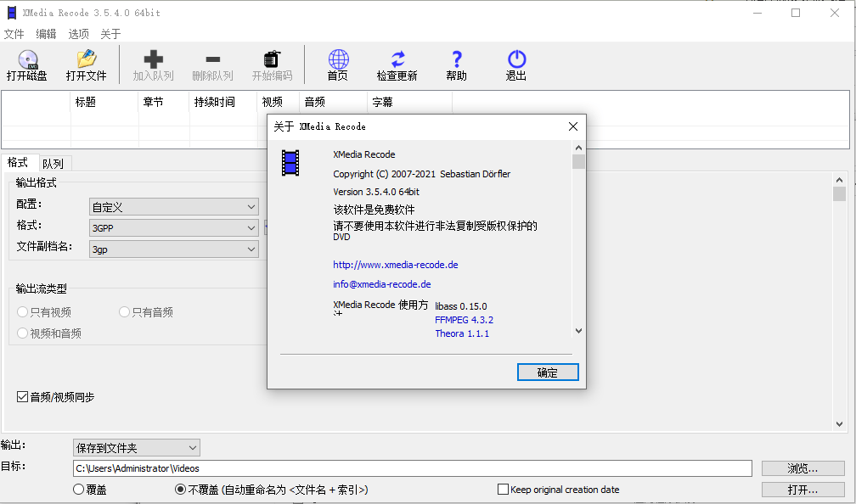Screen dimensions: 856x504
Task: Switch to the 队列 tab
Action: 53,162
